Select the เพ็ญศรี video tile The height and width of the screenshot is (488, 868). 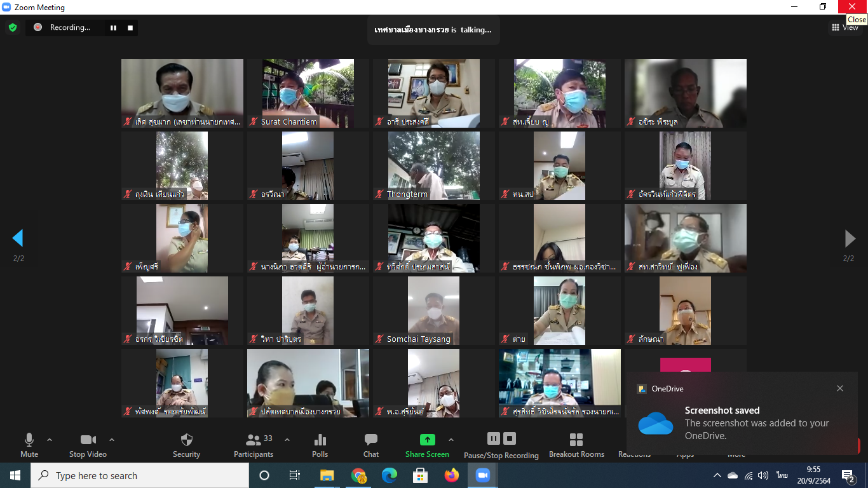(x=182, y=238)
